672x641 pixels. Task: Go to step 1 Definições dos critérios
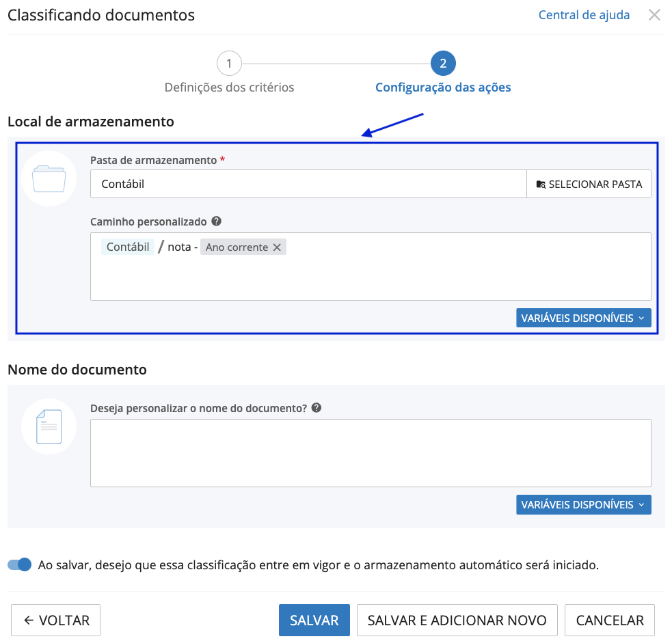point(229,64)
